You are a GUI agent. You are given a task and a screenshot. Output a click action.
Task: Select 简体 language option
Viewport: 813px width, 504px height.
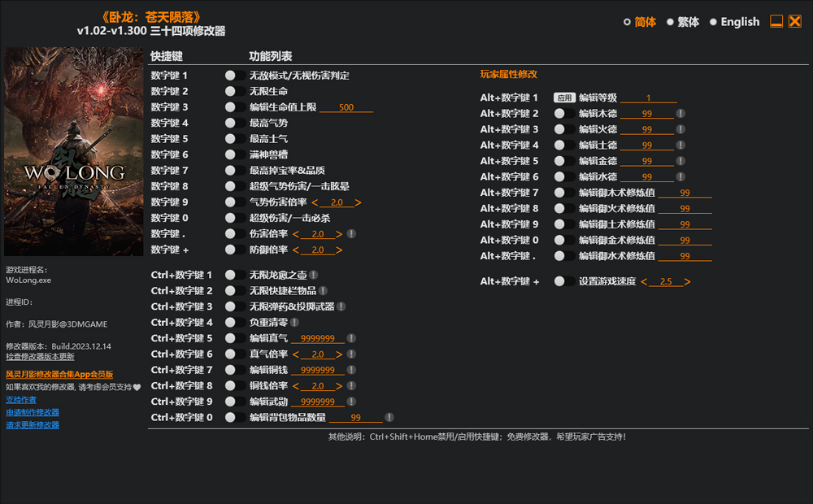[640, 22]
